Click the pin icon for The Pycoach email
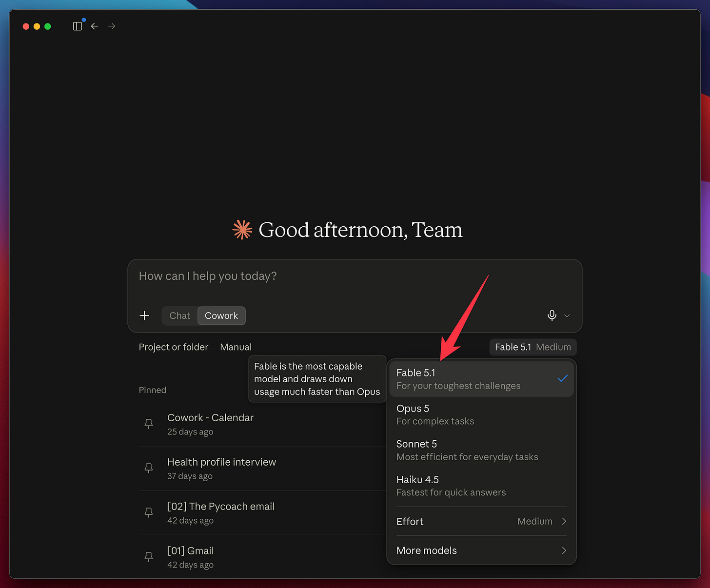This screenshot has height=588, width=710. point(149,512)
